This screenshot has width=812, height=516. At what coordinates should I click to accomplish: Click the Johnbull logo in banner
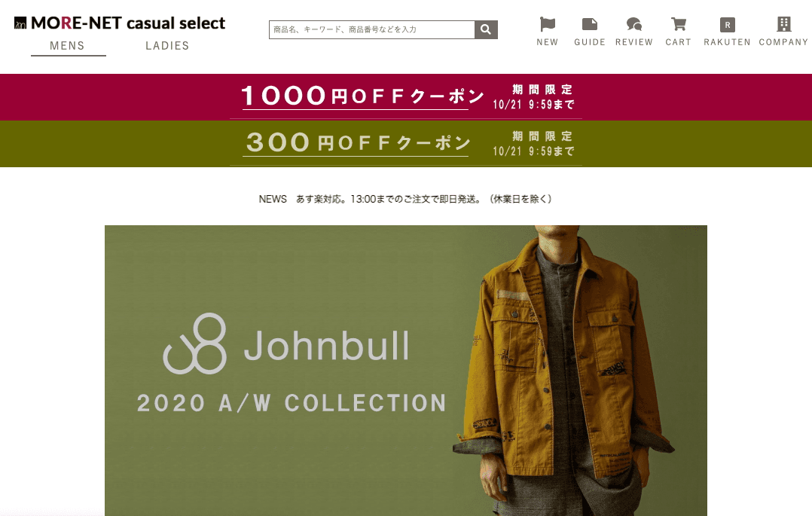tap(286, 344)
